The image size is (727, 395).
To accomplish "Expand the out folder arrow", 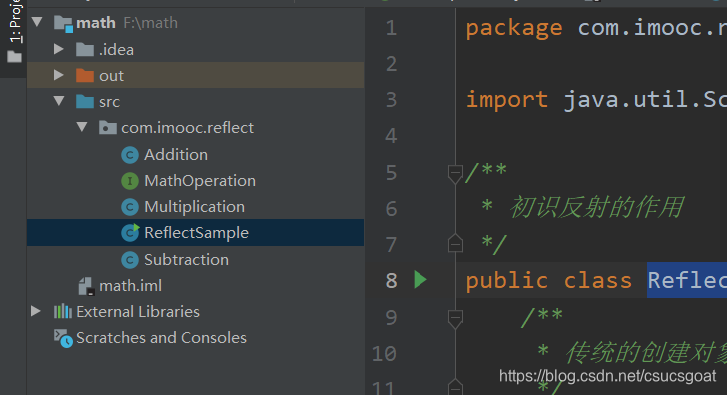I will coord(59,75).
